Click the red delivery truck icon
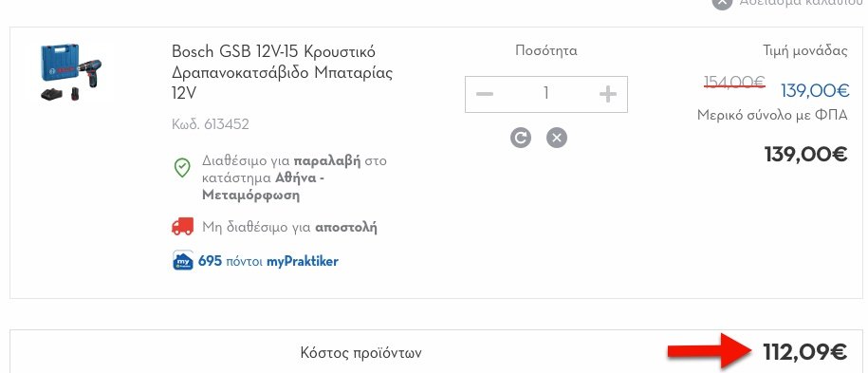868x373 pixels. point(183,226)
